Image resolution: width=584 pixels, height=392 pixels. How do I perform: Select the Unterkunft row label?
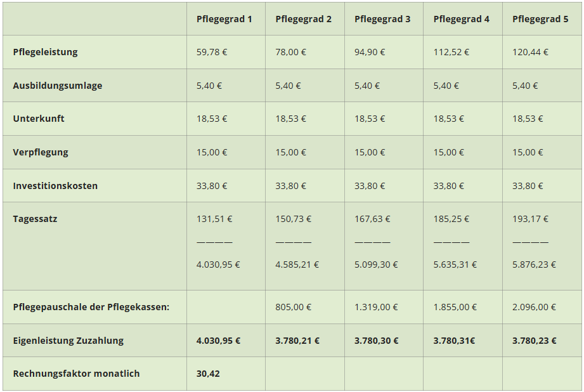pyautogui.click(x=39, y=119)
